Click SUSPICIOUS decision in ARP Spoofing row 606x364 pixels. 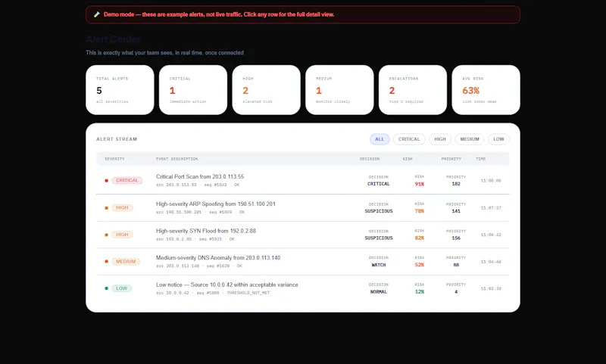pyautogui.click(x=378, y=211)
